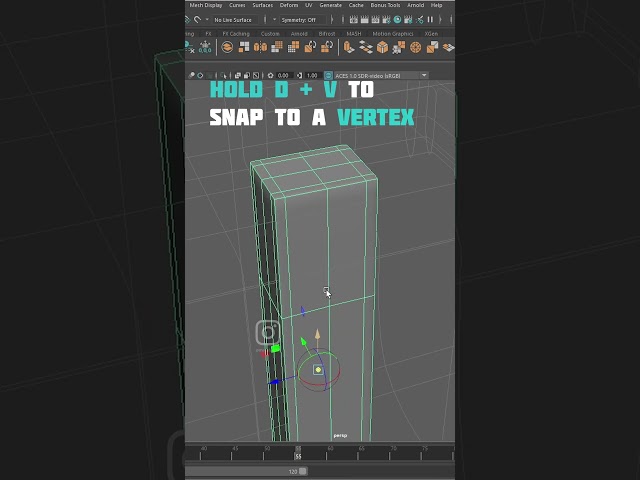
Task: Toggle the diagonal-arrow square panel icon
Action: [256, 76]
